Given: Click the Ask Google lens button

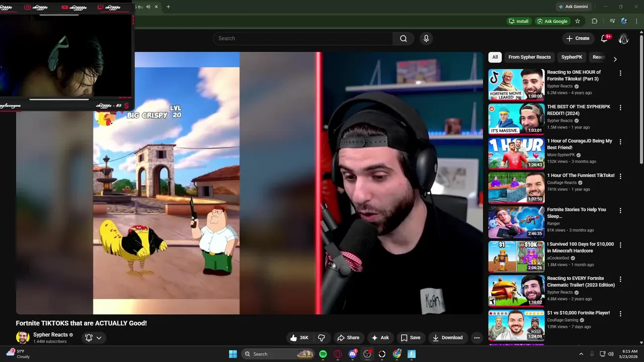Looking at the screenshot, I should tap(552, 21).
